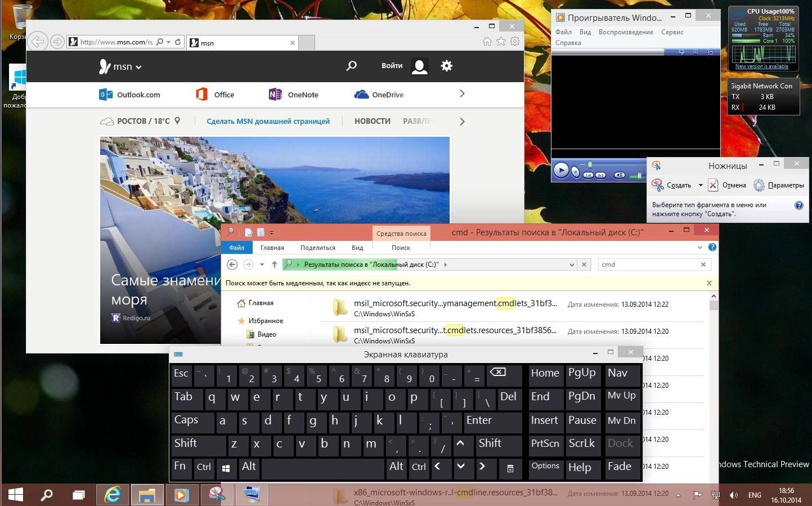Open Internet Explorer favorites star icon
Screen dimensions: 812x506
pyautogui.click(x=501, y=42)
